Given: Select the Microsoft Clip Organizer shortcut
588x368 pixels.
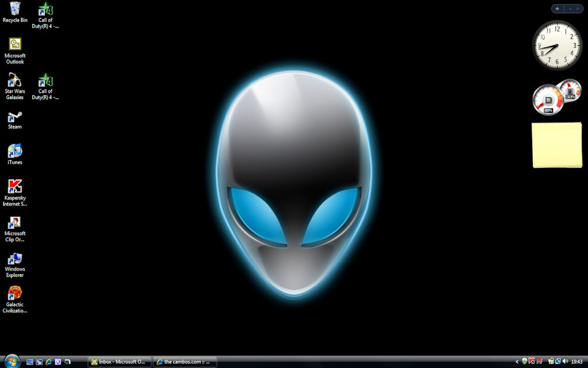Looking at the screenshot, I should [15, 229].
